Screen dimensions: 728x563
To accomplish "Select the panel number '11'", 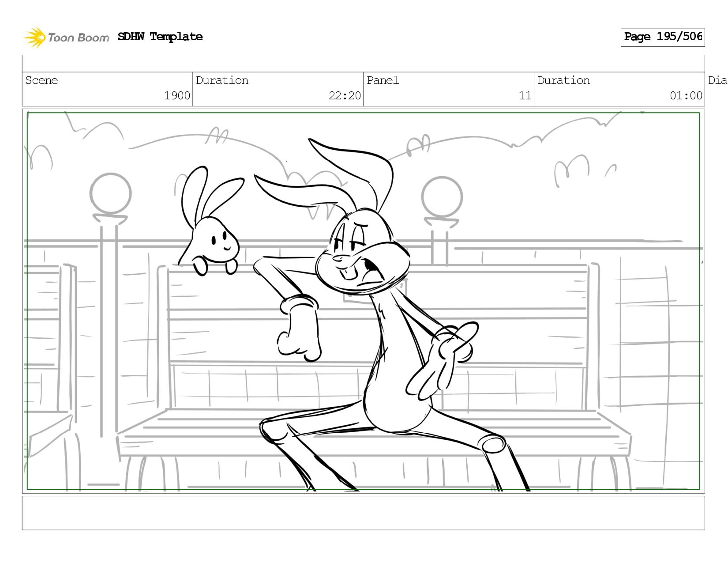I will coord(525,96).
